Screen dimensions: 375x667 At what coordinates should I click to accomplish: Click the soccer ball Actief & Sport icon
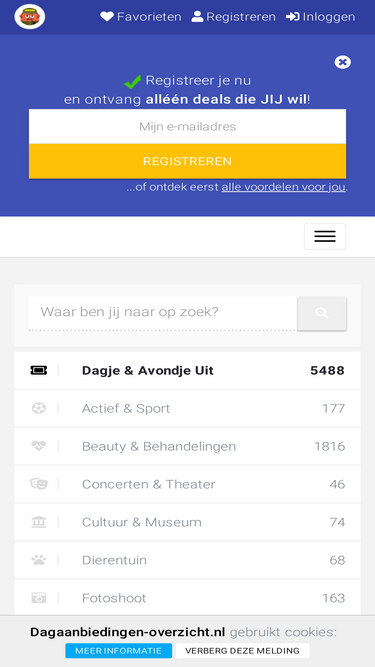[39, 408]
